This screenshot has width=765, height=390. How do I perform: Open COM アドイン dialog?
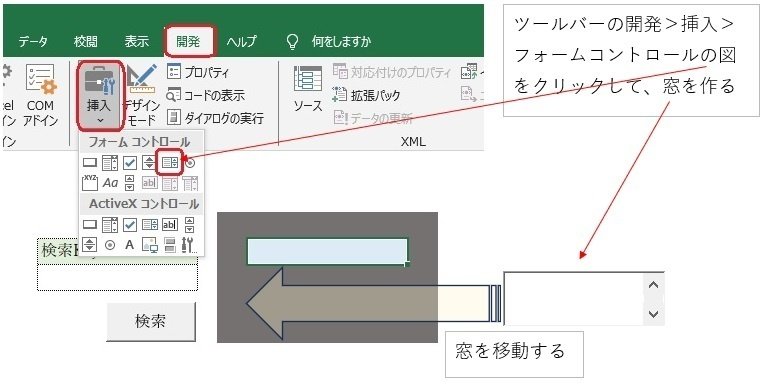(41, 96)
